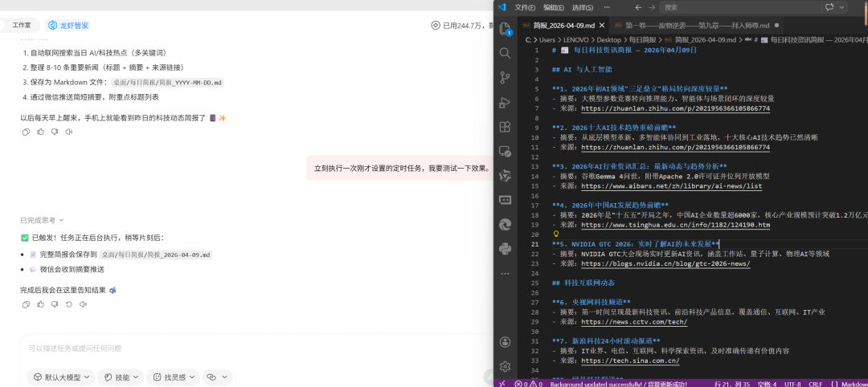Thumbs up the latest assistant reply

pos(40,304)
